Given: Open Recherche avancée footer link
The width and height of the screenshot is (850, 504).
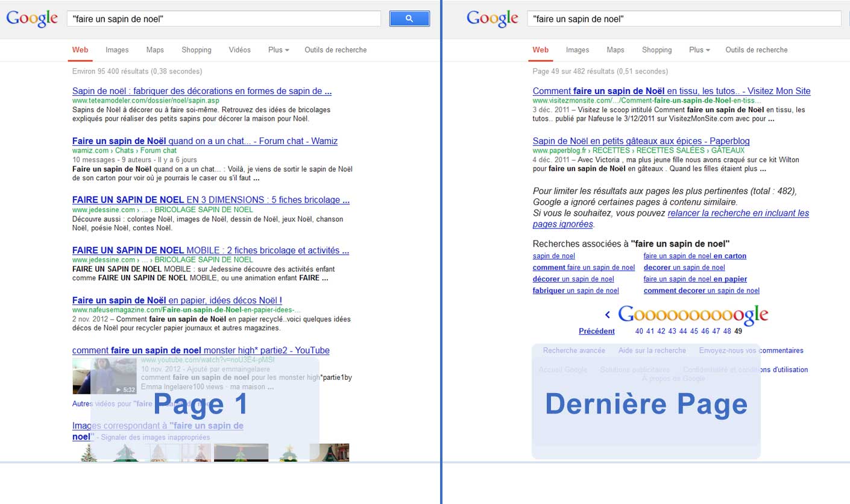Looking at the screenshot, I should pos(575,350).
